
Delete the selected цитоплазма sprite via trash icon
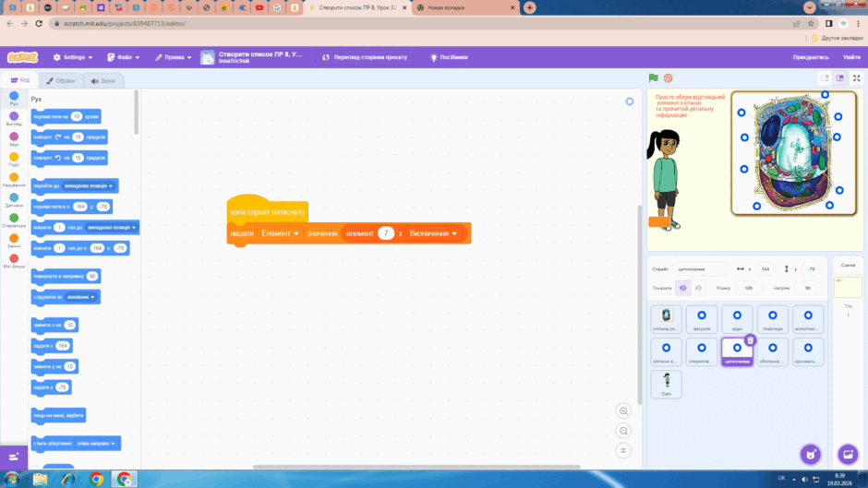click(750, 340)
